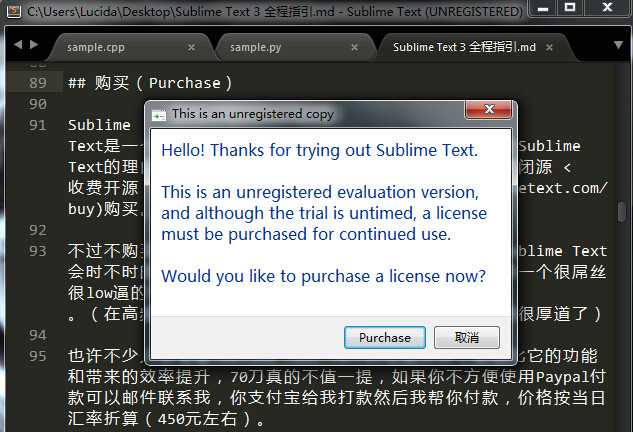633x432 pixels.
Task: Click the 'This is an unregistered copy' dialog title
Action: point(253,114)
